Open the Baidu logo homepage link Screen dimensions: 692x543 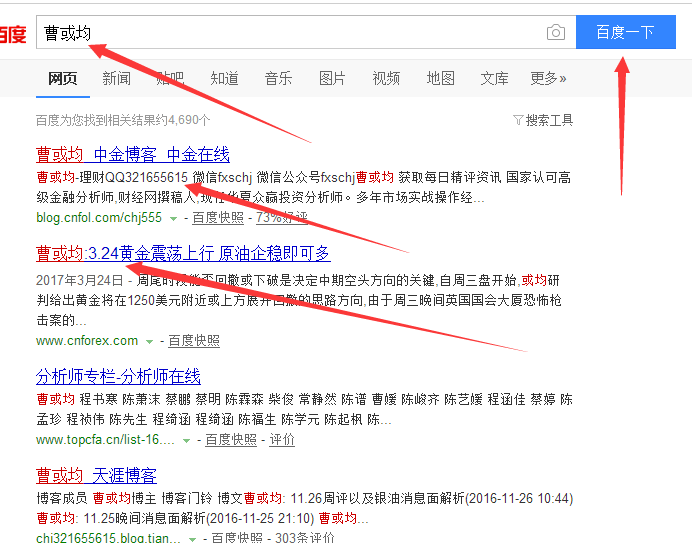13,34
